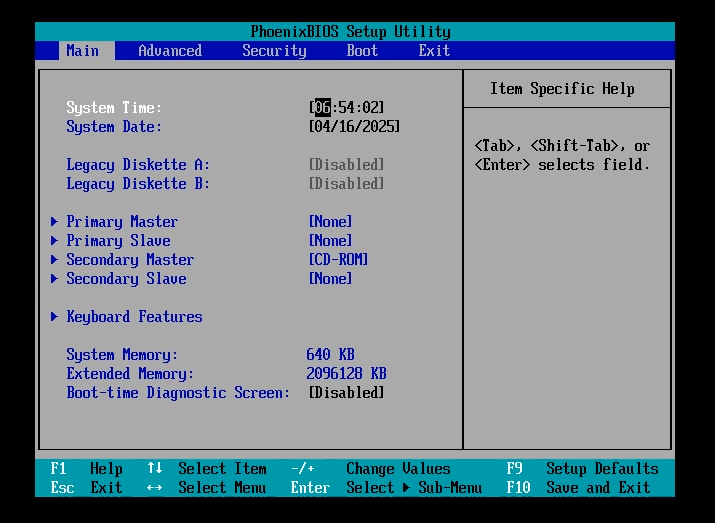Viewport: 715px width, 523px height.
Task: Open the Primary Slave submenu label
Action: (119, 240)
